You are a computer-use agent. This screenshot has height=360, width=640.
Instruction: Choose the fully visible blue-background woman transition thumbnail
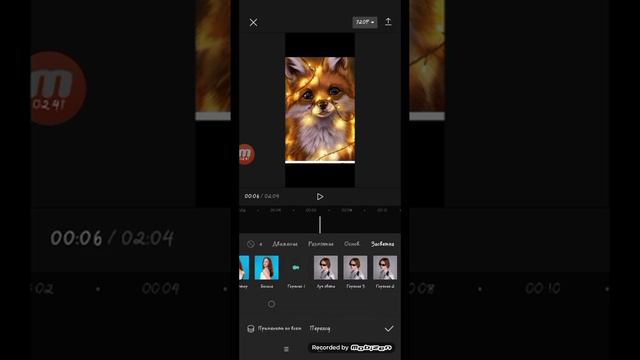pos(267,268)
